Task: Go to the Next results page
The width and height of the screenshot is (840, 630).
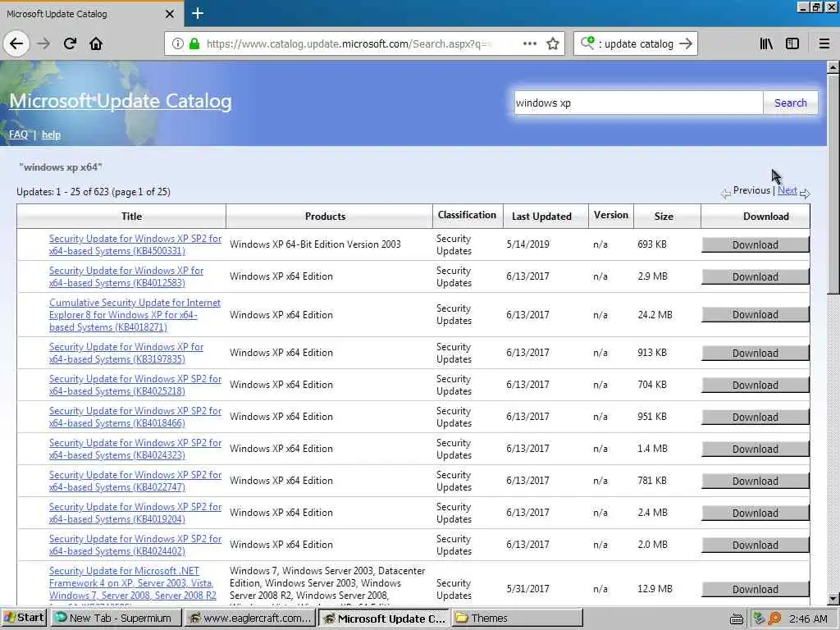Action: pyautogui.click(x=787, y=190)
